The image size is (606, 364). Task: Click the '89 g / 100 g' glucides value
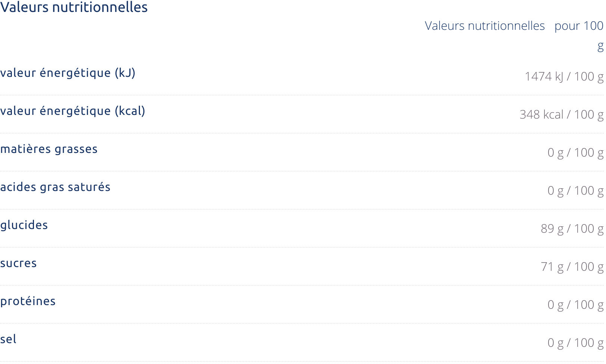coord(572,229)
